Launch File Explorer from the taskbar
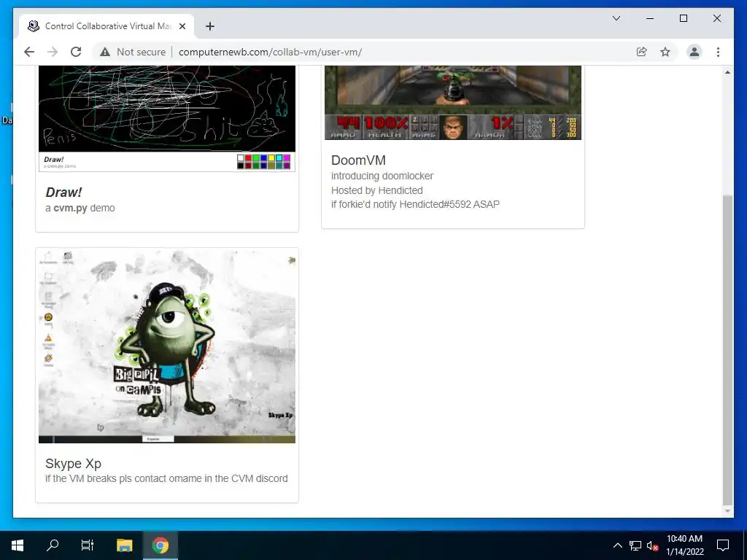This screenshot has width=747, height=560. [x=124, y=545]
